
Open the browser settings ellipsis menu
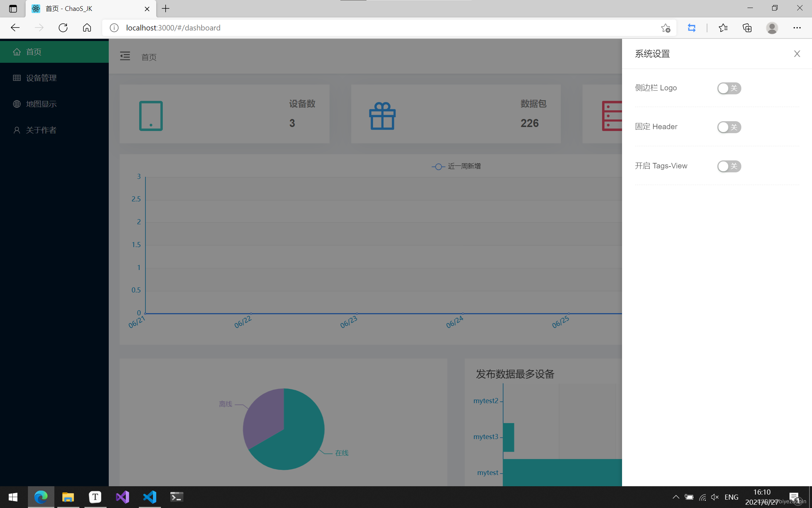797,28
